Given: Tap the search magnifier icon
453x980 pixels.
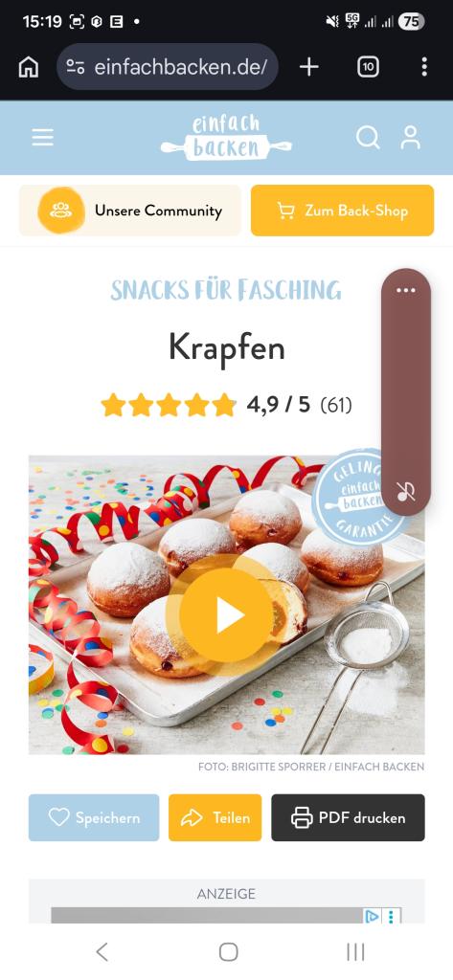Looking at the screenshot, I should point(368,138).
